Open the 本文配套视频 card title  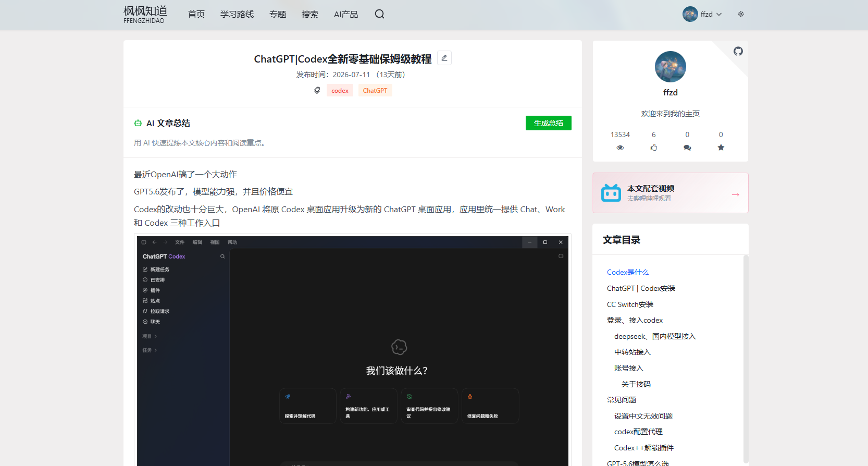point(651,188)
